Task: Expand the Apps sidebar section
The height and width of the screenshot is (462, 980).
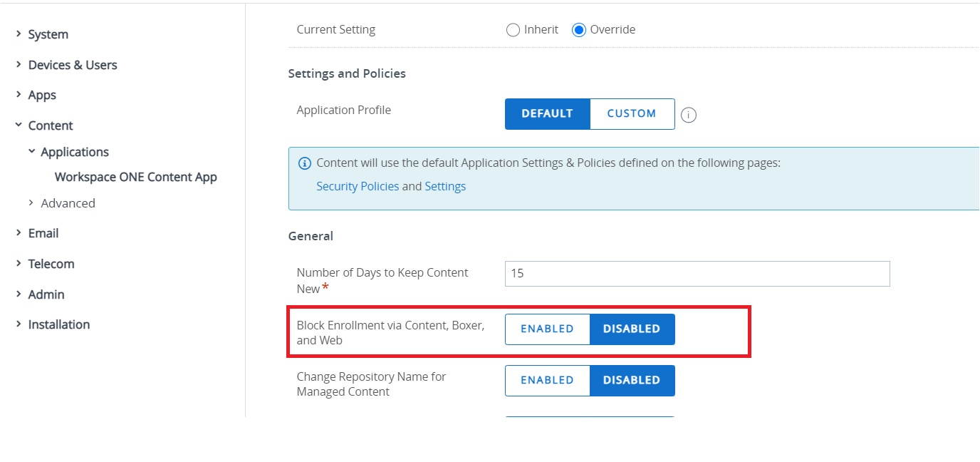Action: (41, 94)
